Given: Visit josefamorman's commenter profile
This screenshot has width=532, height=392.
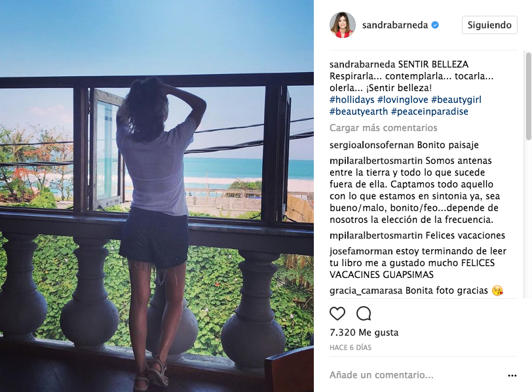Looking at the screenshot, I should coord(361,251).
